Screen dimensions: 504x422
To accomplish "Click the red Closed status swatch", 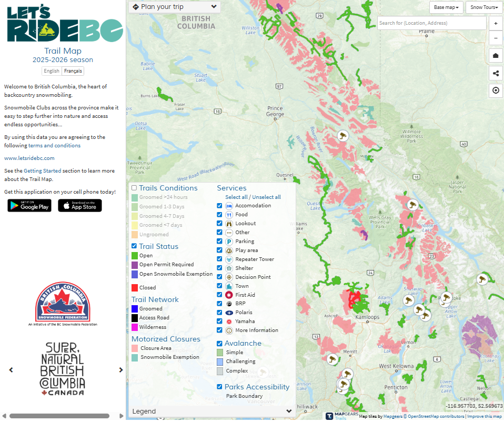I will click(135, 288).
